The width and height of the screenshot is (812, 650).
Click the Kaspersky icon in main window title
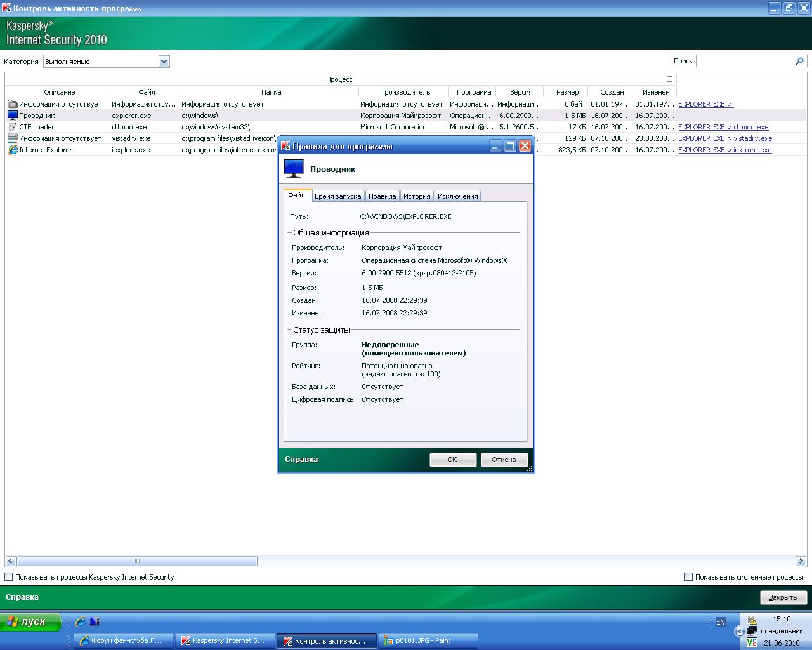pyautogui.click(x=6, y=8)
